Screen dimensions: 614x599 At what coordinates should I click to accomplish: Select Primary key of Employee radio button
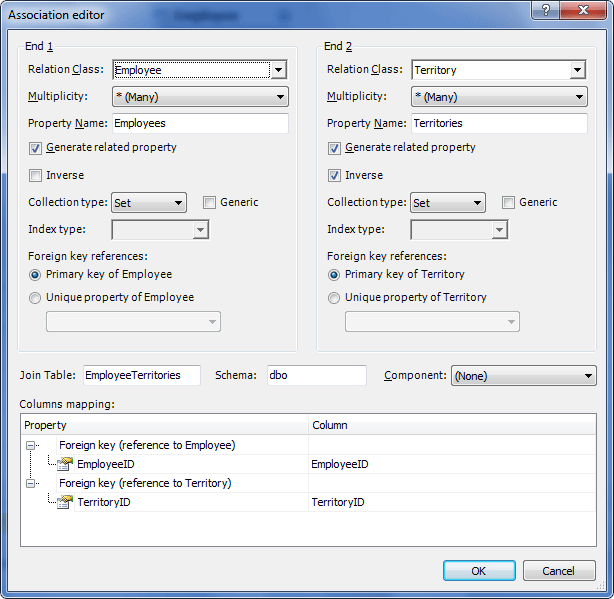tap(35, 275)
